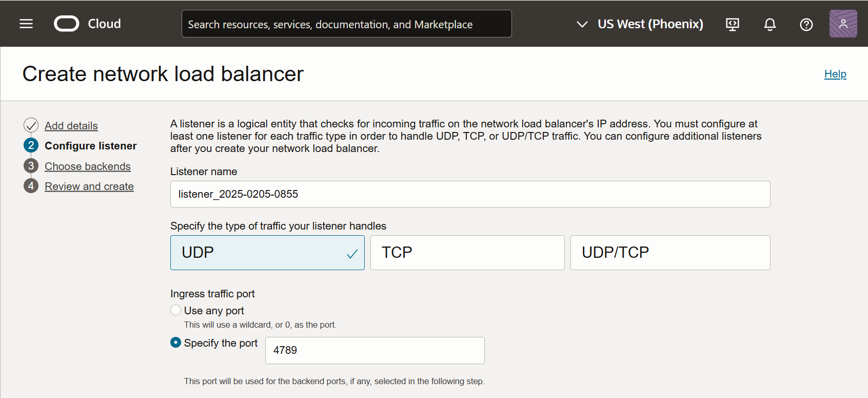Choose UDP traffic type
Viewport: 868px width, 398px height.
[x=267, y=253]
